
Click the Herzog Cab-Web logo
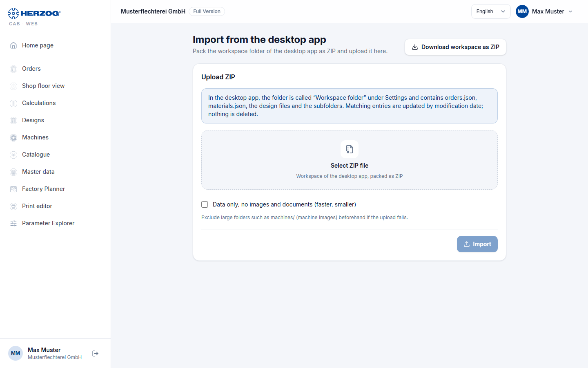34,17
